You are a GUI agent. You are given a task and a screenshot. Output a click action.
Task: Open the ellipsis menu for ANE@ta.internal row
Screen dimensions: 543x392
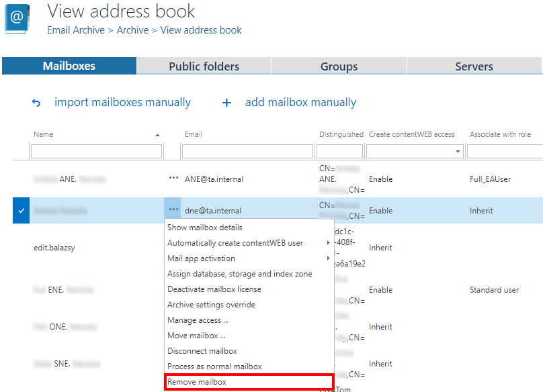(174, 179)
